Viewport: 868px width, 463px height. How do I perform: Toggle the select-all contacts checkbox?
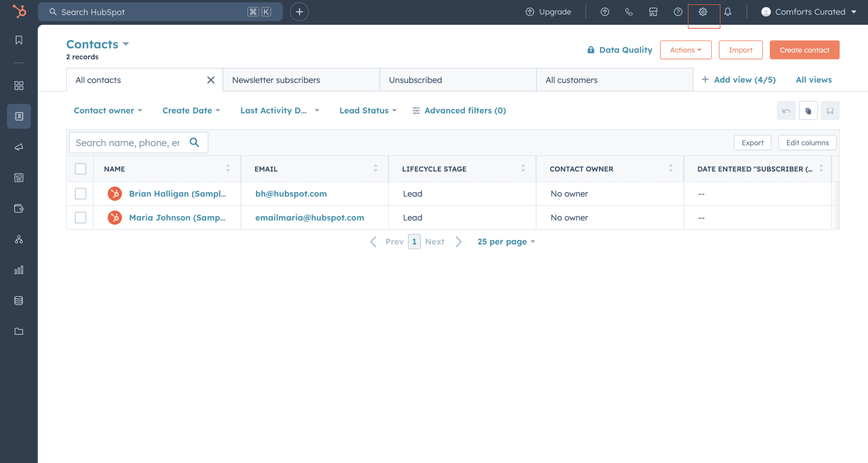pyautogui.click(x=81, y=169)
